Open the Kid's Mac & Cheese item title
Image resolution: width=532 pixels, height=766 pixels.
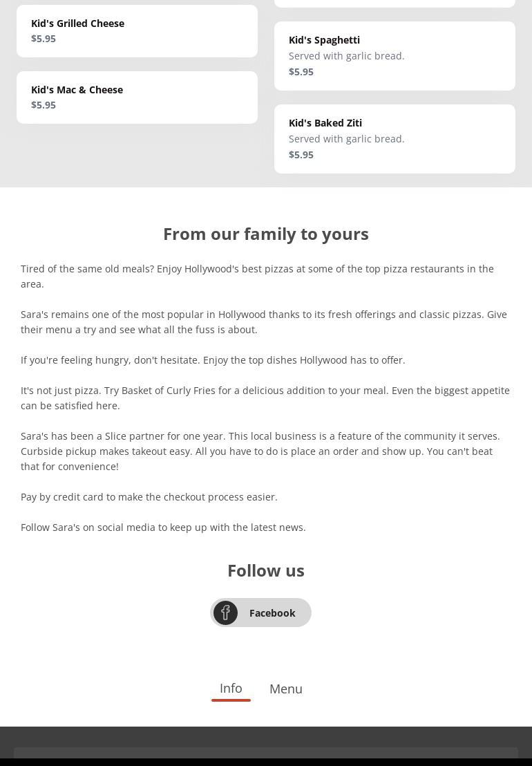point(77,90)
